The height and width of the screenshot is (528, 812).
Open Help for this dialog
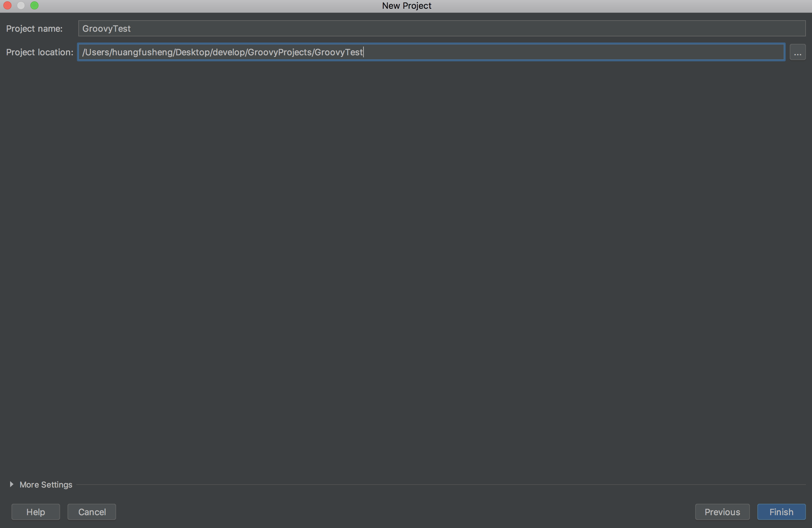[35, 511]
